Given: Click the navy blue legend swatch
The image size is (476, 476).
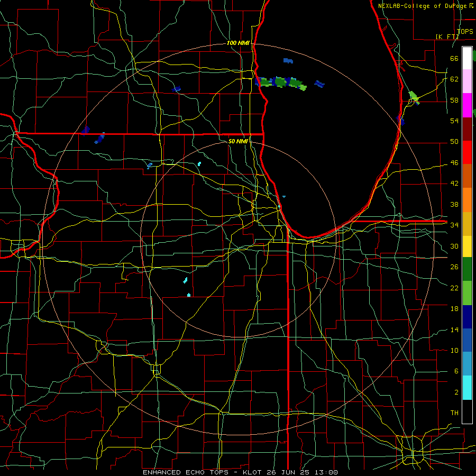Looking at the screenshot, I should point(467,317).
